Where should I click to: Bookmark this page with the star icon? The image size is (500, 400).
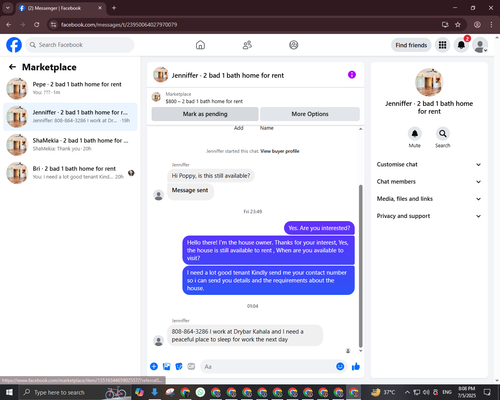[458, 25]
